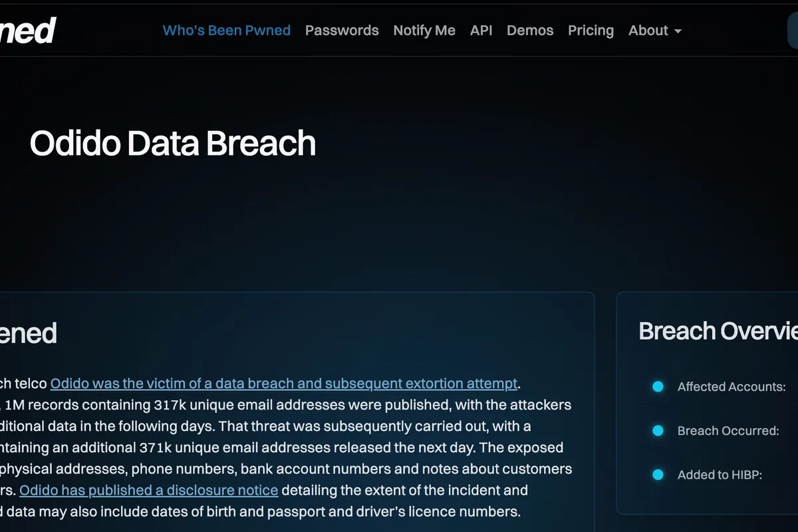Click the cyan dot beside Breach Occurred

(x=658, y=431)
